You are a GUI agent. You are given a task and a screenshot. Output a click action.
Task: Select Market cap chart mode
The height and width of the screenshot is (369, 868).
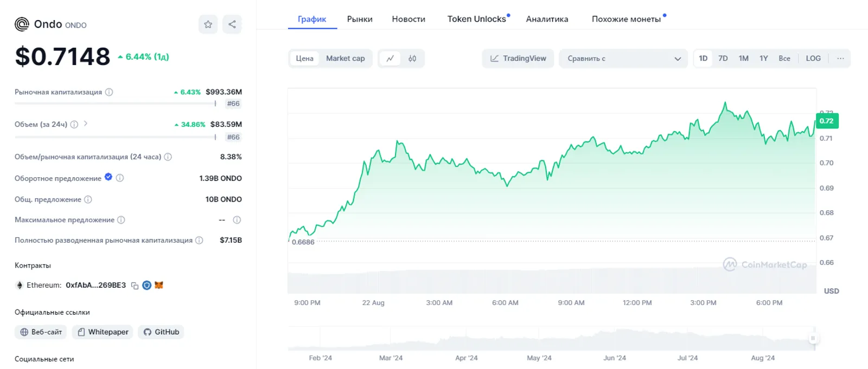(346, 59)
